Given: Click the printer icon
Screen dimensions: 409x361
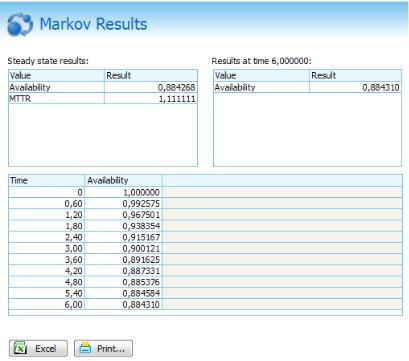Looking at the screenshot, I should pos(85,348).
